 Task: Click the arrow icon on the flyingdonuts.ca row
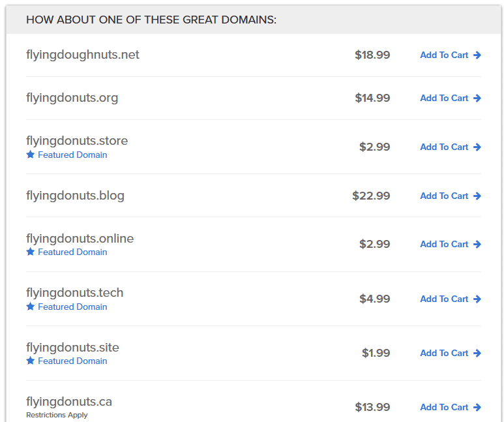(477, 407)
